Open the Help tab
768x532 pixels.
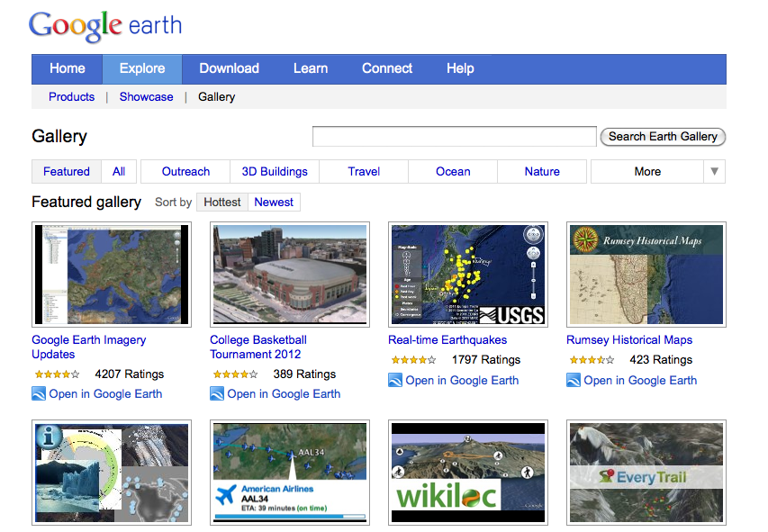click(x=460, y=68)
